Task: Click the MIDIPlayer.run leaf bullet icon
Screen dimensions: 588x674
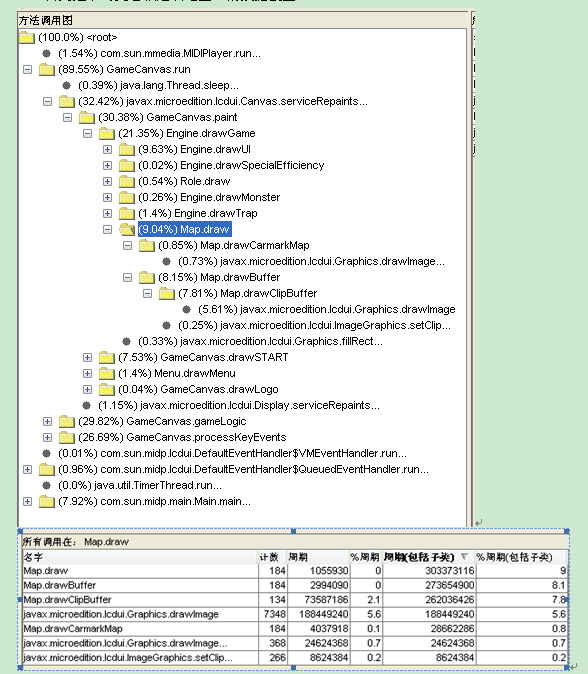Action: (46, 54)
